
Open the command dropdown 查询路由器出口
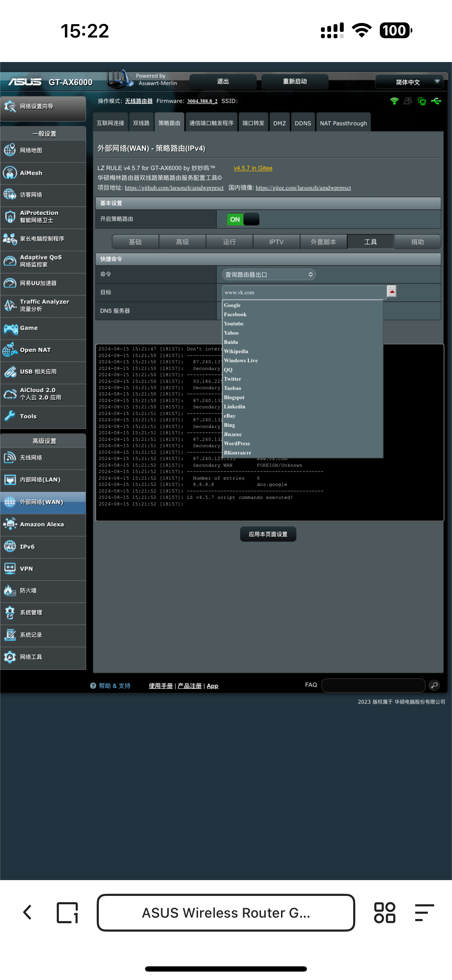(269, 274)
